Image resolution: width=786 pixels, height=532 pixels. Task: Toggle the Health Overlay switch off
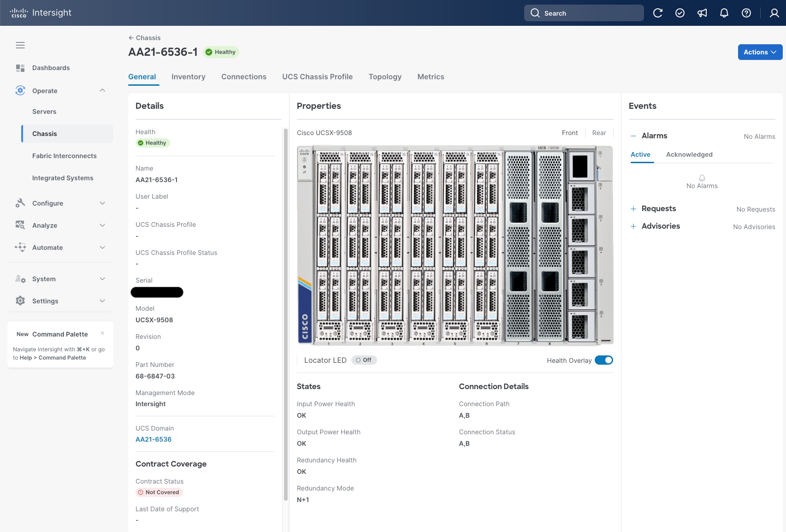[x=604, y=360]
